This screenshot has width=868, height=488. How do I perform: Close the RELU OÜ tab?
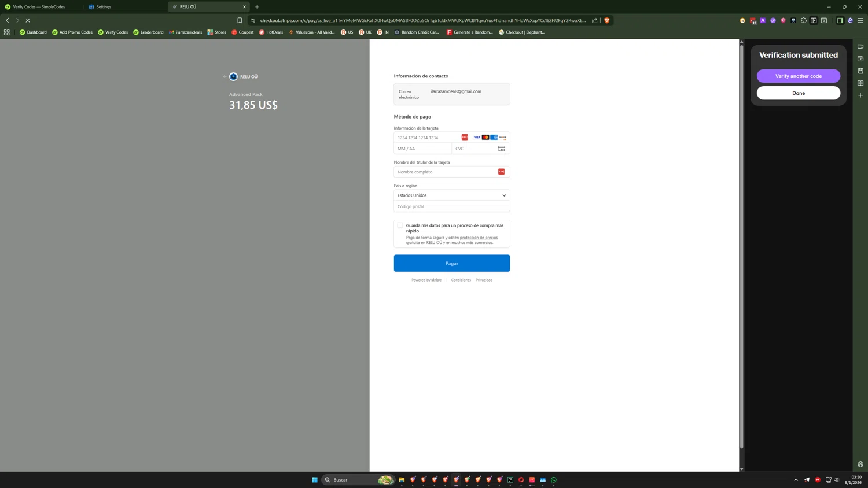click(x=244, y=7)
